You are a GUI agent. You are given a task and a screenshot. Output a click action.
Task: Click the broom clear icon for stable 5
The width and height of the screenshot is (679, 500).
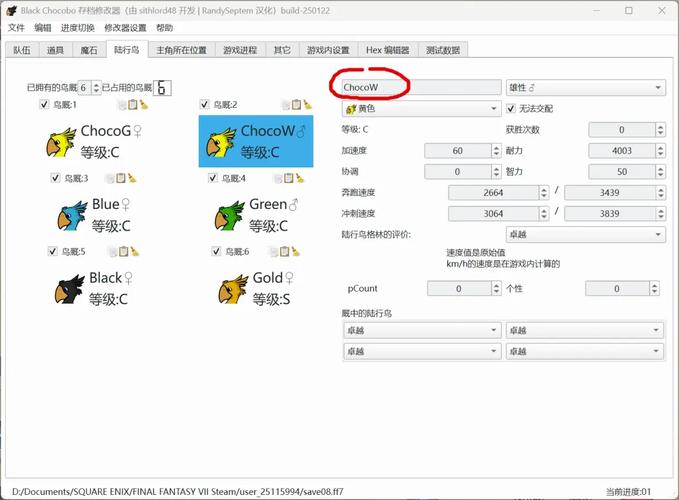pos(134,251)
